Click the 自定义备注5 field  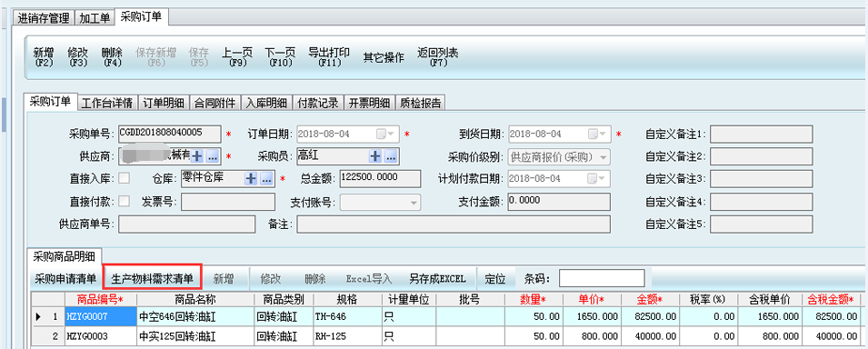pyautogui.click(x=761, y=224)
